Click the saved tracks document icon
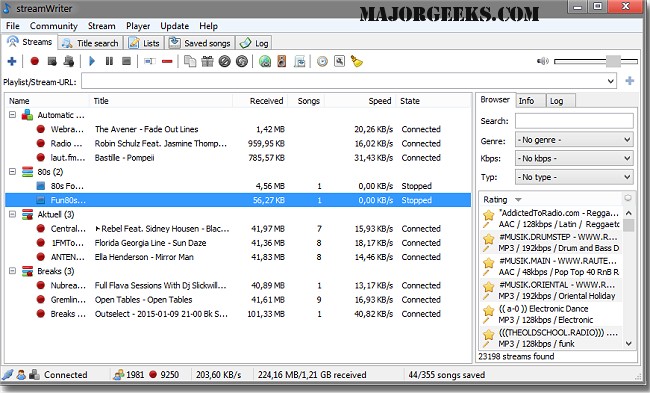650x393 pixels. click(x=299, y=61)
